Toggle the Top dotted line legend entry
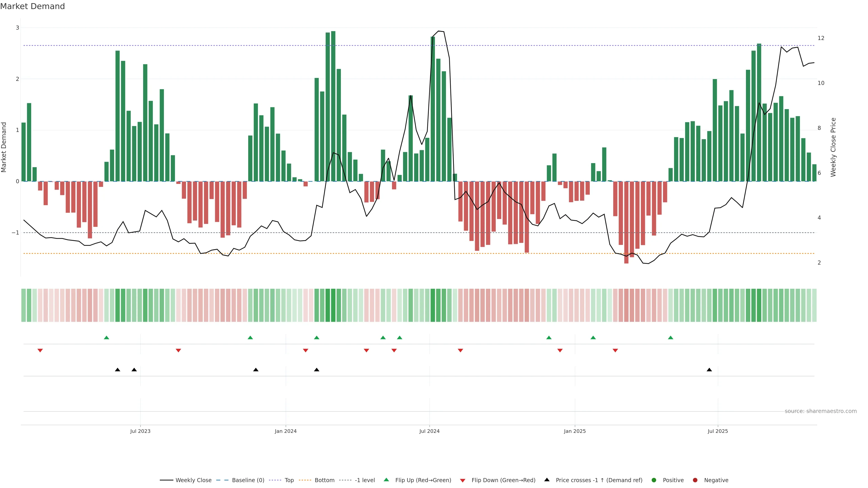This screenshot has width=868, height=488. pyautogui.click(x=275, y=480)
